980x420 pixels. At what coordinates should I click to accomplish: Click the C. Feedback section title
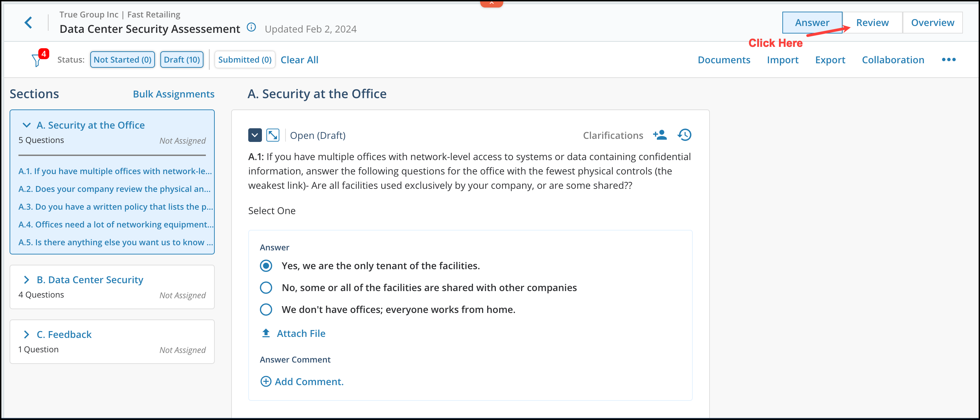(x=64, y=335)
